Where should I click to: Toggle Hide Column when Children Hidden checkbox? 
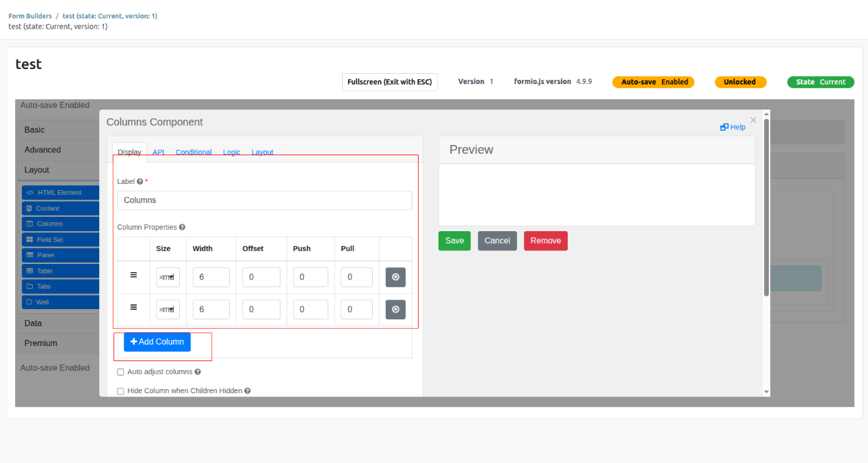pyautogui.click(x=121, y=391)
